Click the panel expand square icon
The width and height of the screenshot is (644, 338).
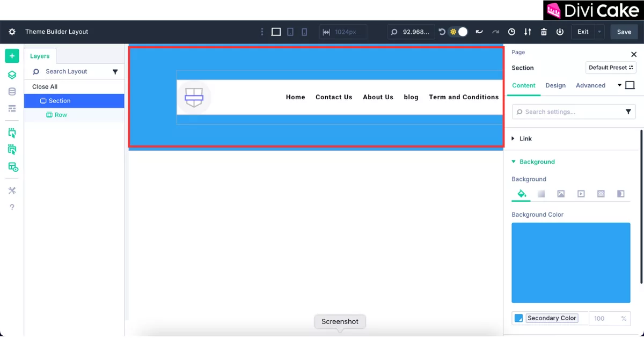coord(630,85)
